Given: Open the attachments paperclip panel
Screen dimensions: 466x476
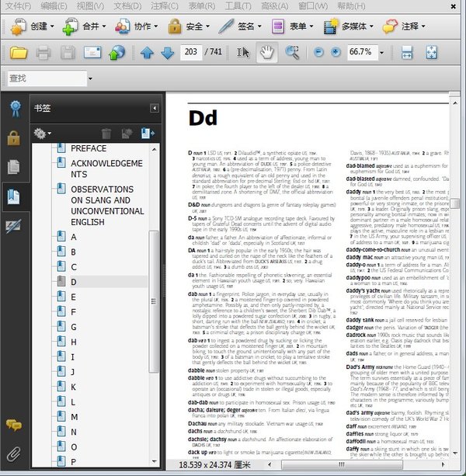Looking at the screenshot, I should point(14,454).
